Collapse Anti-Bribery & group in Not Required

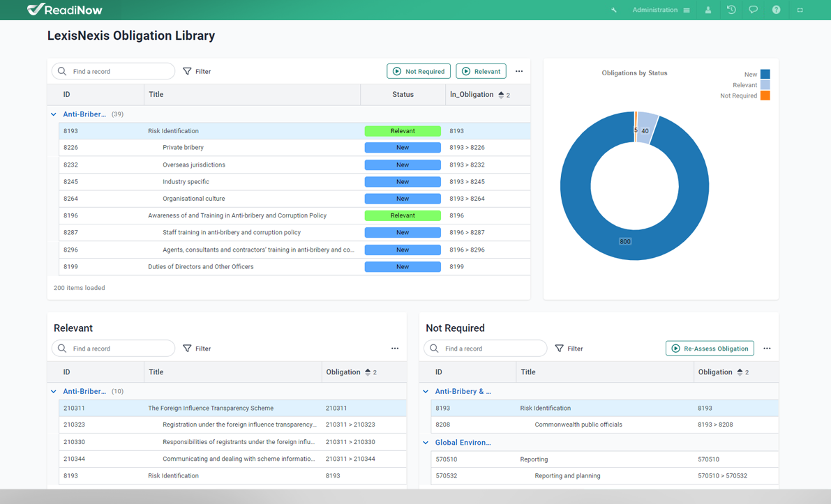[x=426, y=391]
